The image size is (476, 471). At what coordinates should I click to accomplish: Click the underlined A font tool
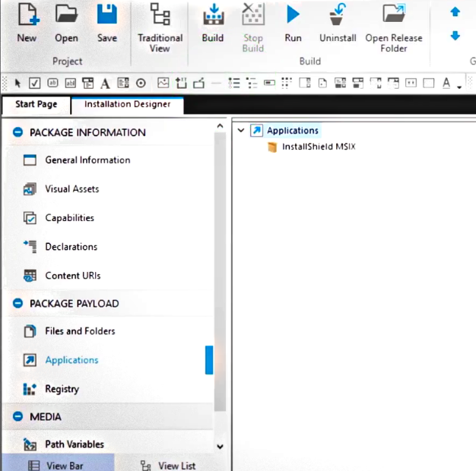[x=446, y=83]
